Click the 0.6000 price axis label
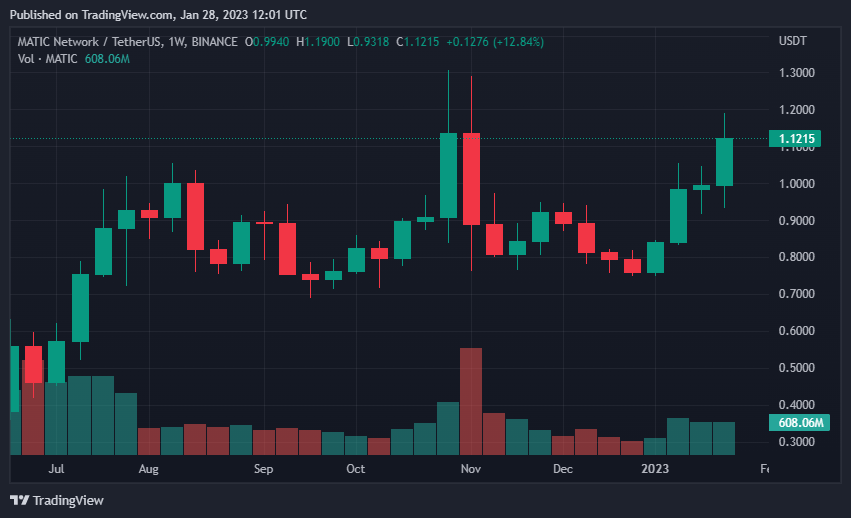Screen dimensions: 851x518 (797, 331)
